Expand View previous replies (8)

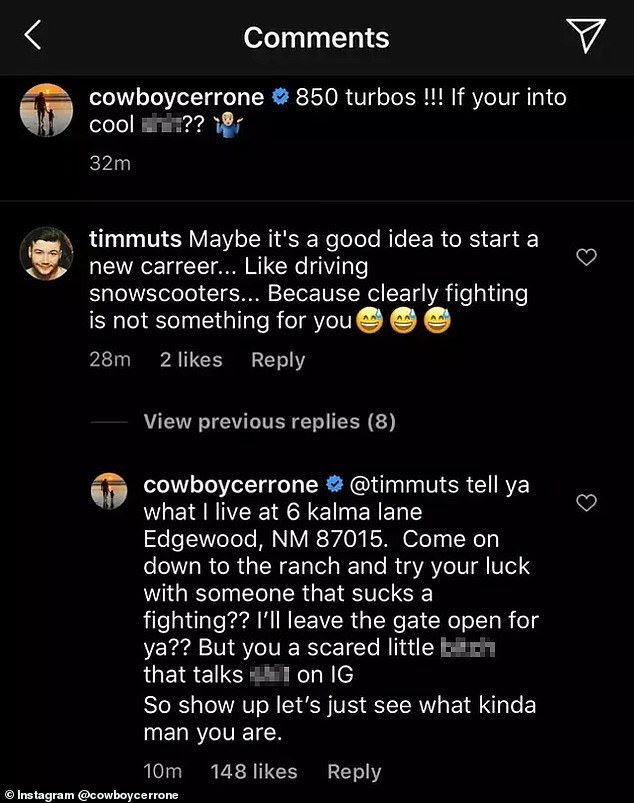pos(269,422)
